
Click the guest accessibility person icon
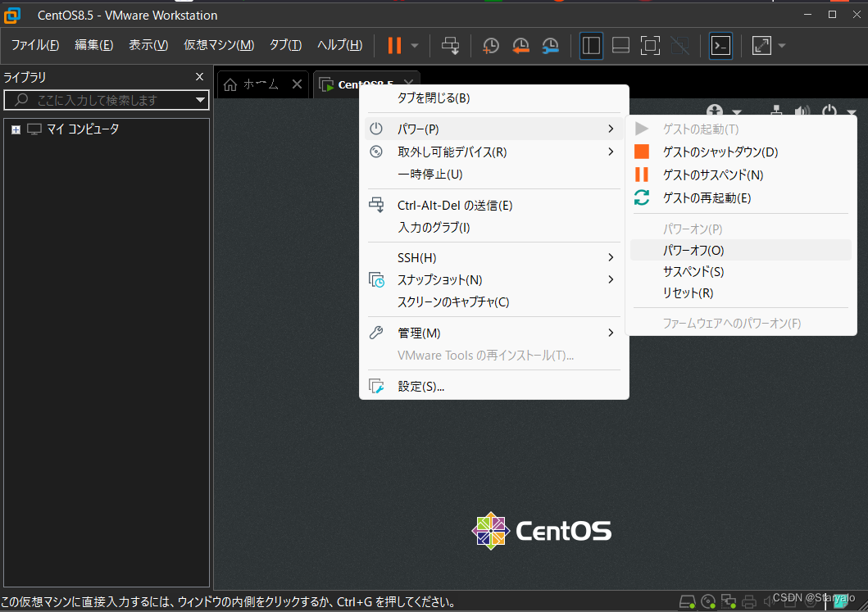[715, 110]
